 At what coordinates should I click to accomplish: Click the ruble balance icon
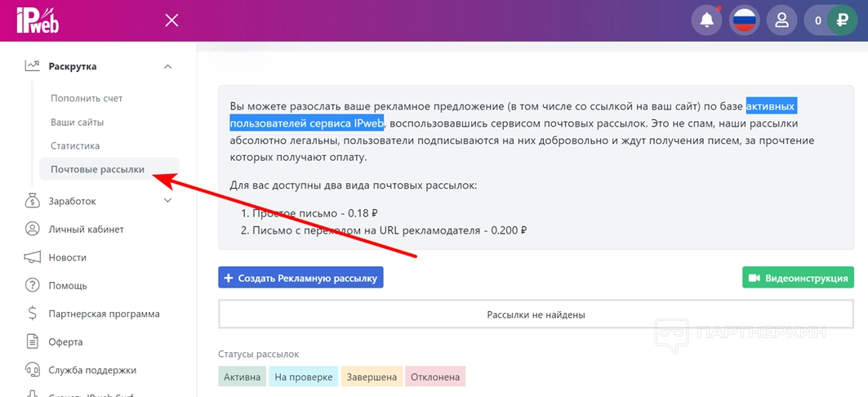coord(842,20)
